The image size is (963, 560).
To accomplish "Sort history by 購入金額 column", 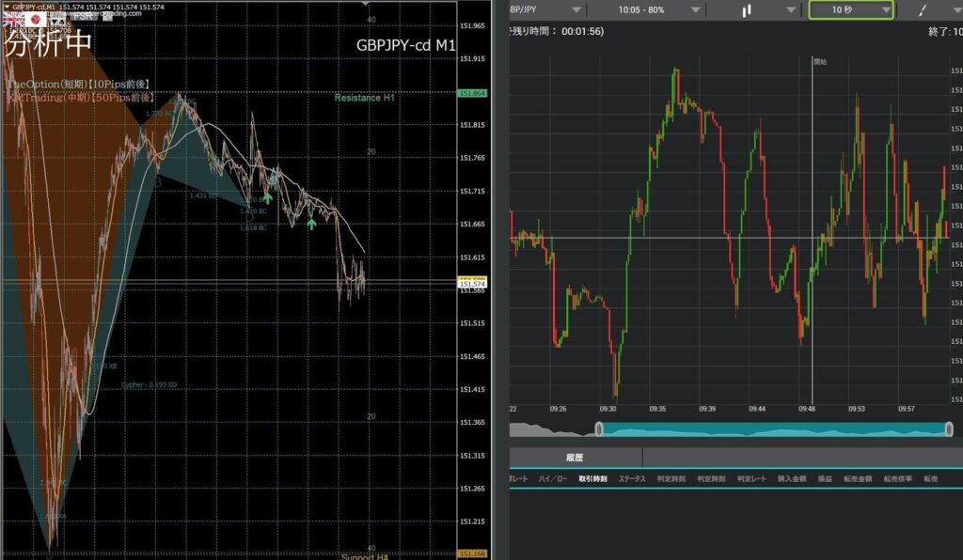I will 792,479.
